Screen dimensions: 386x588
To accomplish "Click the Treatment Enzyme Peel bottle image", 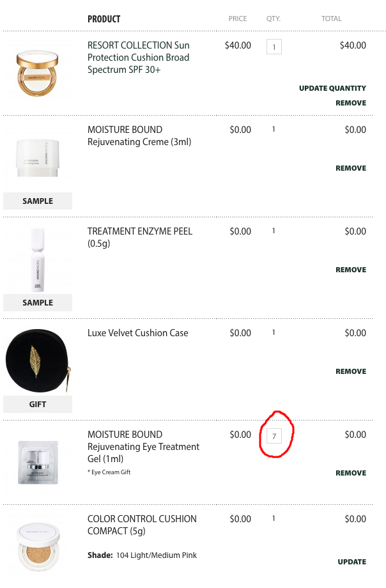I will (38, 259).
